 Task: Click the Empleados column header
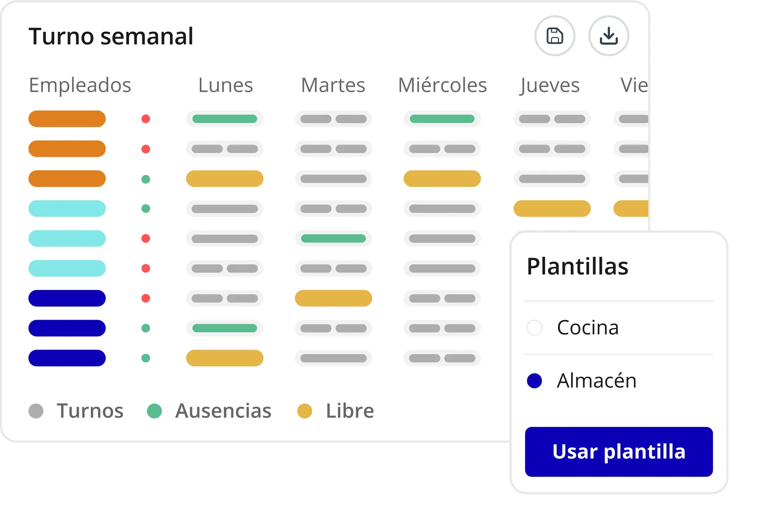[80, 86]
